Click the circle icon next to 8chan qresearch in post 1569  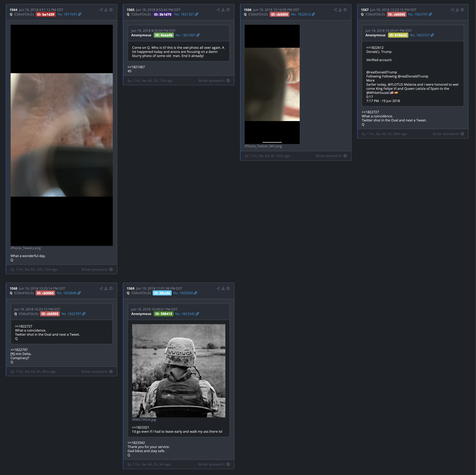[x=228, y=464]
